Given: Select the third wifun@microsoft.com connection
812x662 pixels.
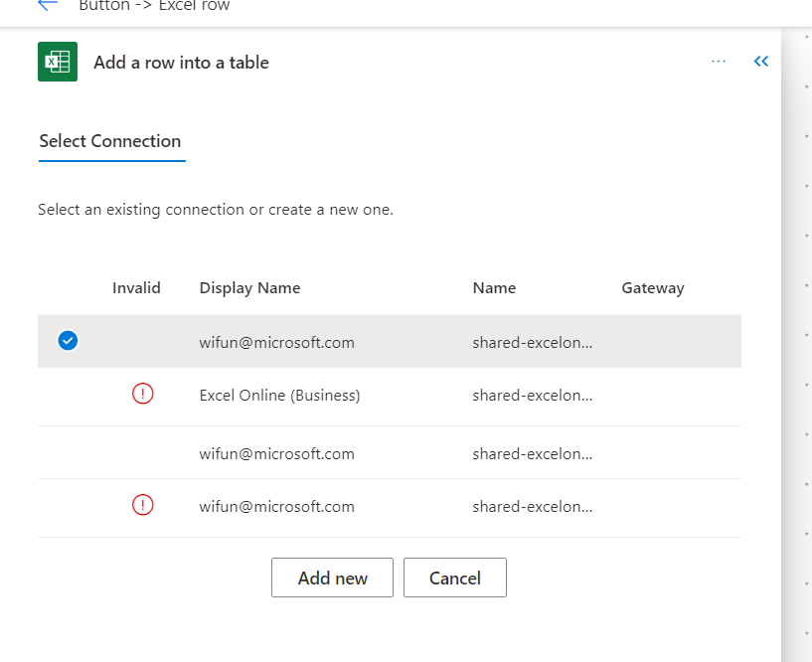Looking at the screenshot, I should [x=277, y=453].
